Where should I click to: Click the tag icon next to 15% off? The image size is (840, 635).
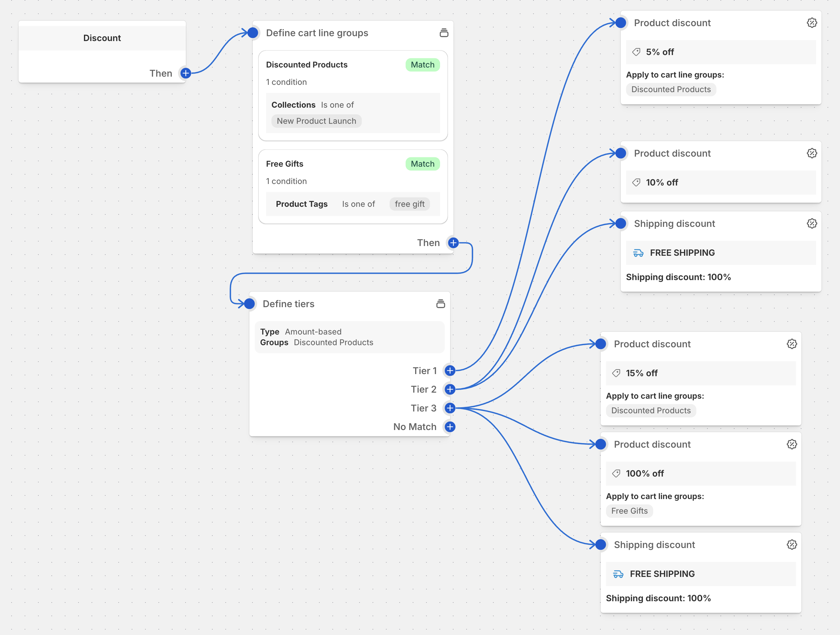click(616, 373)
